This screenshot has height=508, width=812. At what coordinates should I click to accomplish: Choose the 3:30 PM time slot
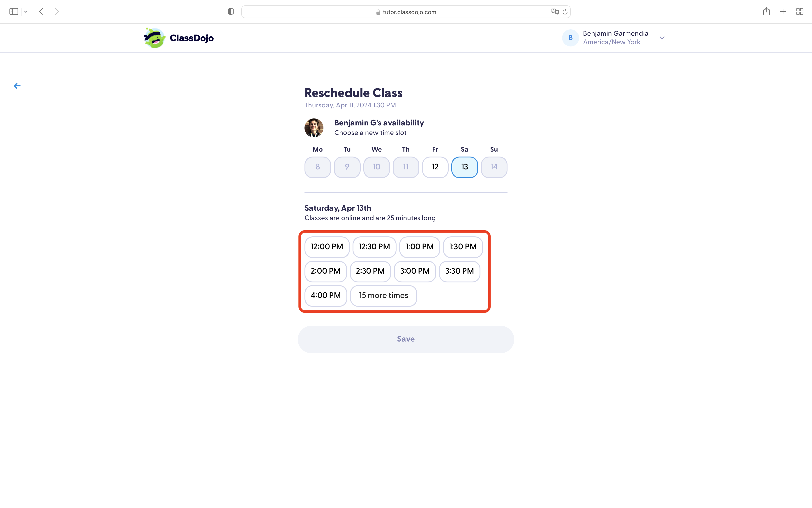point(460,271)
